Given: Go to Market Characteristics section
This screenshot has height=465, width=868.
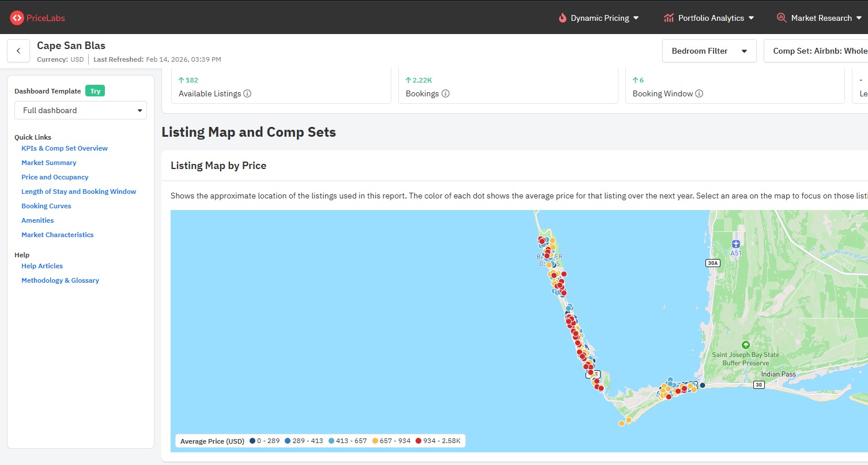Looking at the screenshot, I should coord(58,235).
